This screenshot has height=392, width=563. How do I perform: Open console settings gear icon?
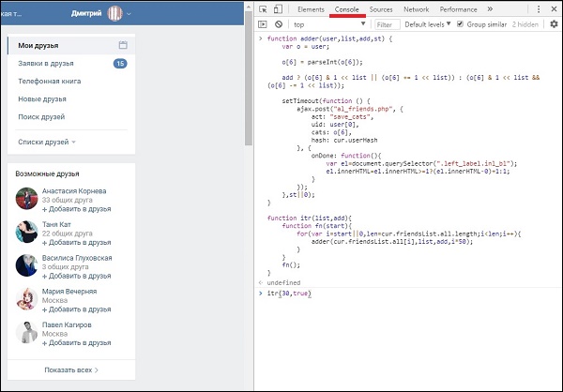[553, 24]
